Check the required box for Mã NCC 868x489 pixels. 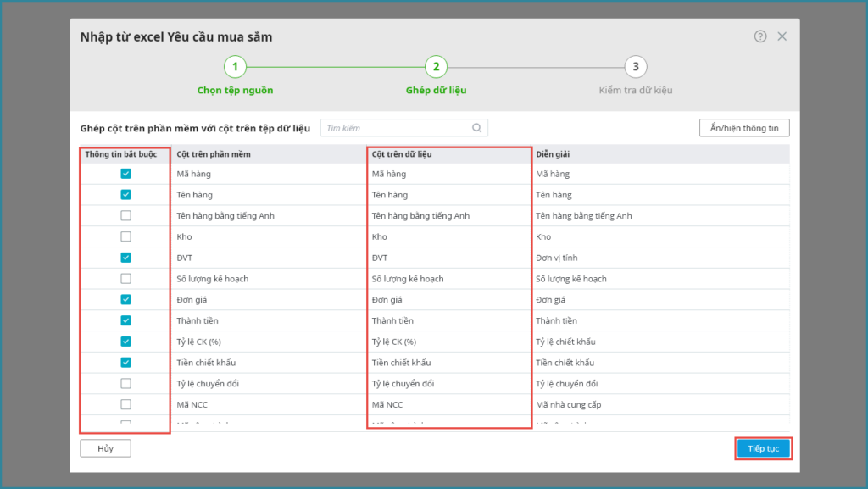125,404
